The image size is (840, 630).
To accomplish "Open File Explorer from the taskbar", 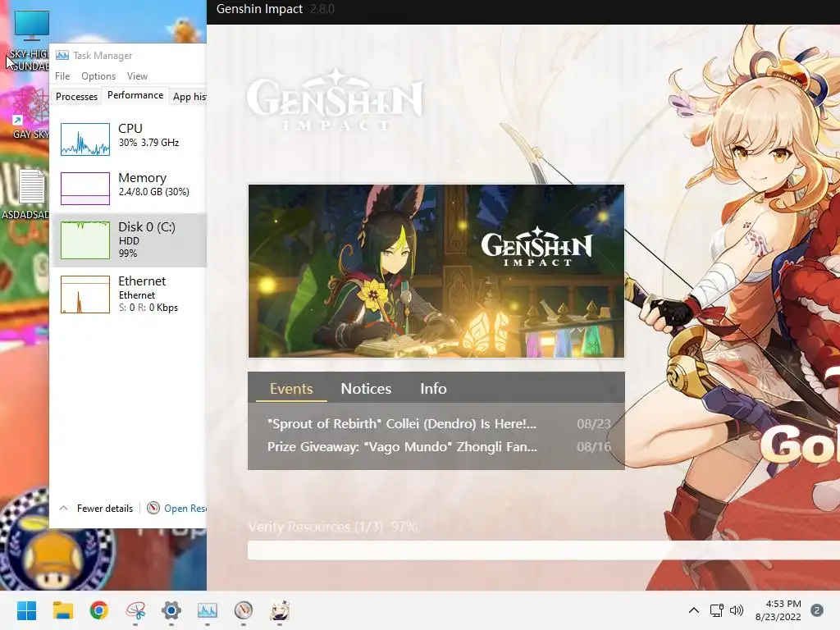I will point(62,610).
